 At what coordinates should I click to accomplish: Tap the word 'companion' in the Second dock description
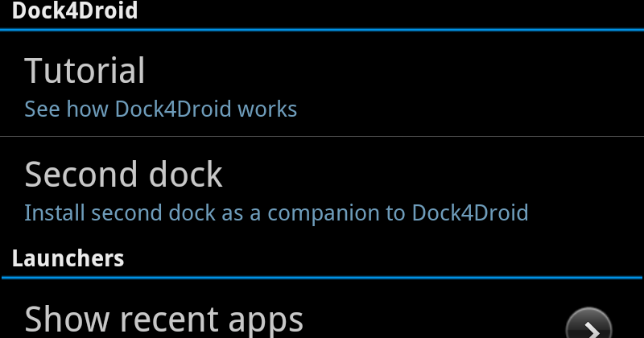[326, 213]
